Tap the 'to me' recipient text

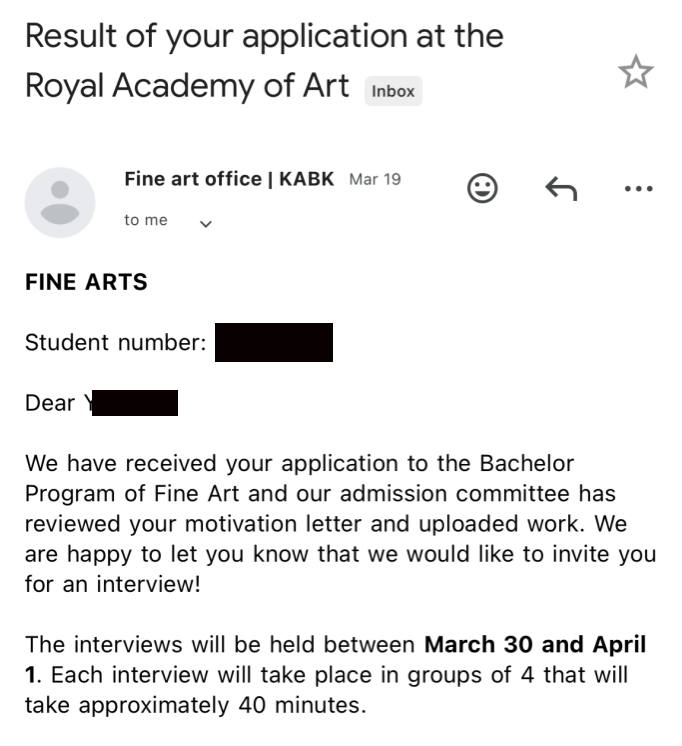[x=146, y=220]
